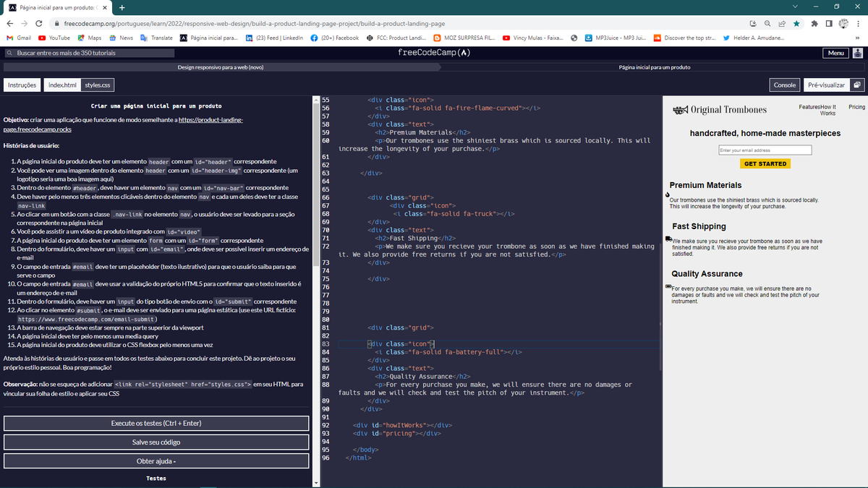Open product-landing-page.freecodecamp.rocks link
The height and width of the screenshot is (488, 868).
pyautogui.click(x=124, y=124)
